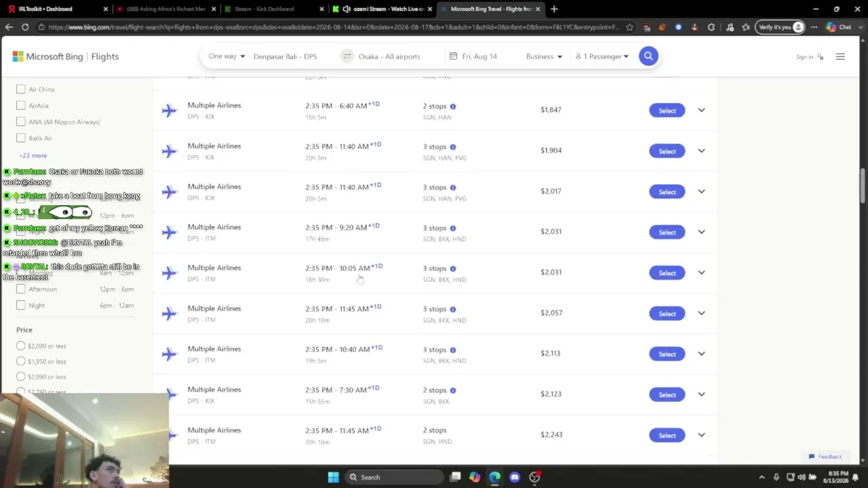The width and height of the screenshot is (868, 488).
Task: Expand details for the $2,113 flight
Action: (x=701, y=354)
